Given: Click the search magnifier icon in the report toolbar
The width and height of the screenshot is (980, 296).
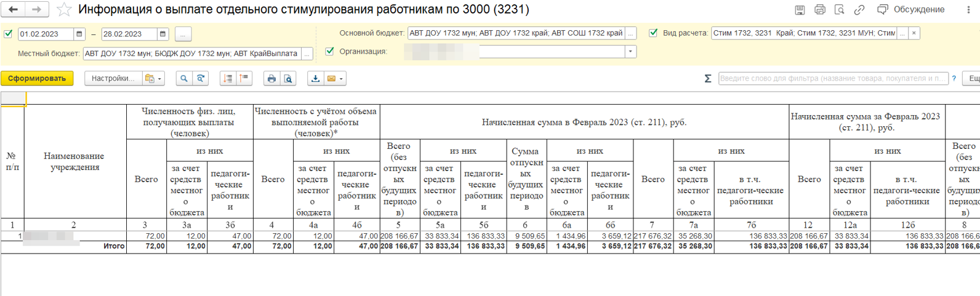Looking at the screenshot, I should pyautogui.click(x=183, y=78).
